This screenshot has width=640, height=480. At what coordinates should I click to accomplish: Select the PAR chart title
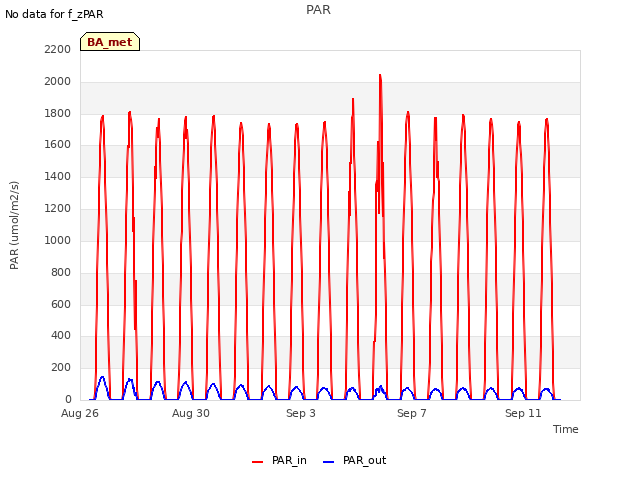[318, 10]
